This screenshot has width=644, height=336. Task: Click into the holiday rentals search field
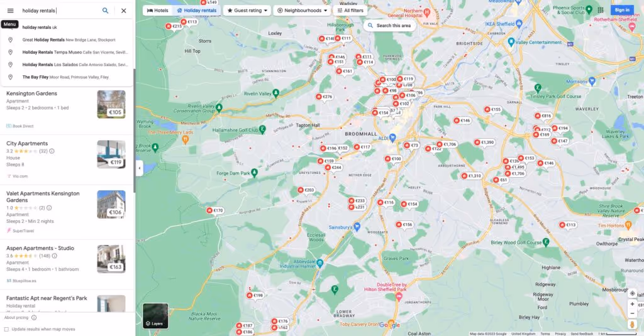point(60,11)
